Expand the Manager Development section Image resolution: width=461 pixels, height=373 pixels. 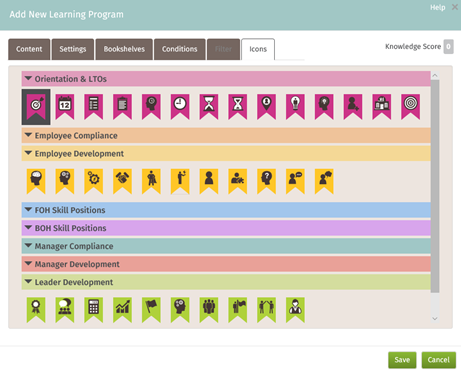(226, 264)
